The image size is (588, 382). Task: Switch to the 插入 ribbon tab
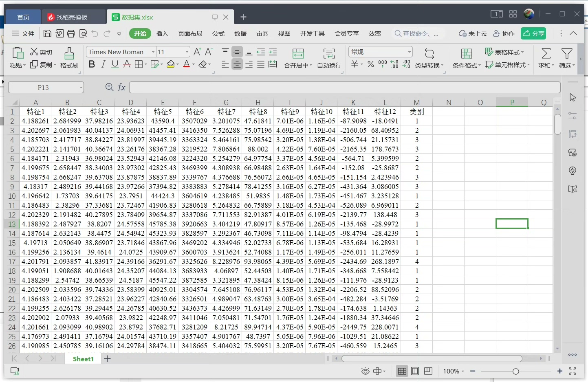[x=162, y=33]
